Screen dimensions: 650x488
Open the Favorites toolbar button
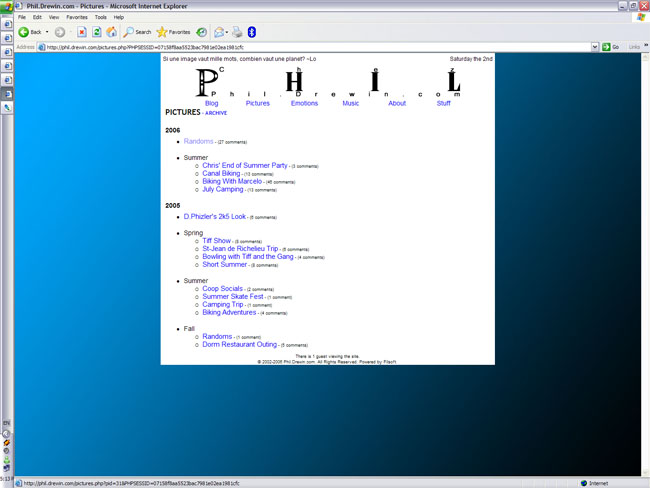173,32
